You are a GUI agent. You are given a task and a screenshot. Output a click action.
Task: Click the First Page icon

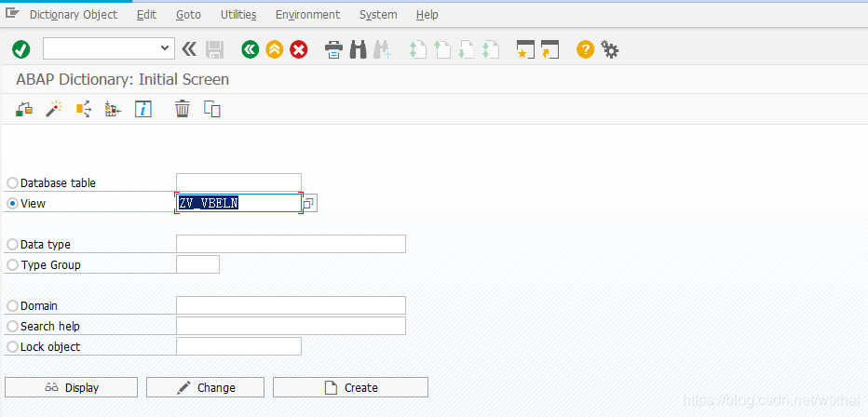(417, 49)
